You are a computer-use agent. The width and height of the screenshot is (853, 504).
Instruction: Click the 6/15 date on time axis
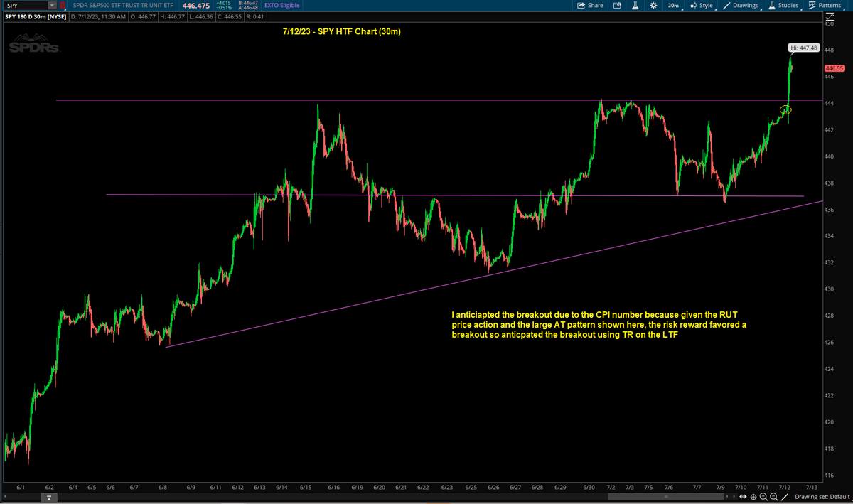pyautogui.click(x=306, y=488)
